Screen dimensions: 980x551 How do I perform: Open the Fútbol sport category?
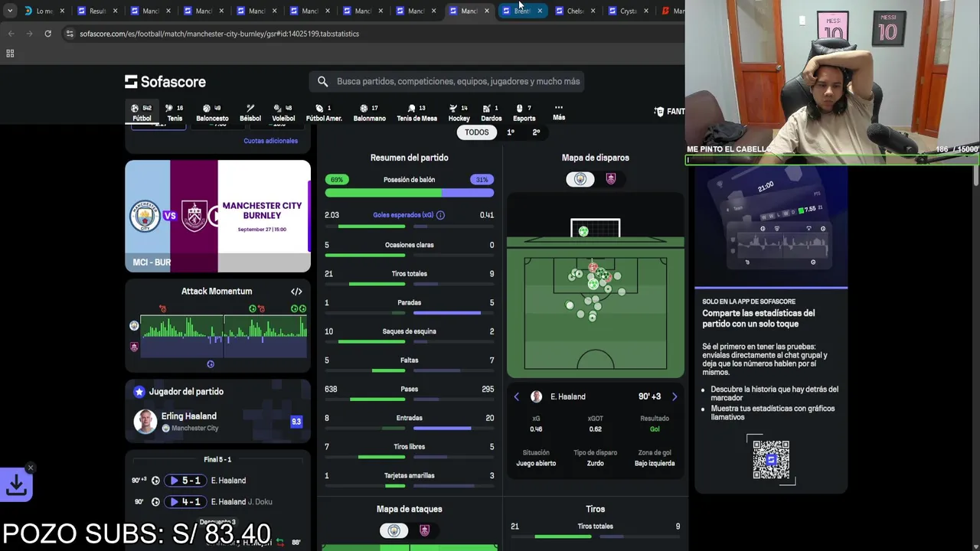click(142, 112)
